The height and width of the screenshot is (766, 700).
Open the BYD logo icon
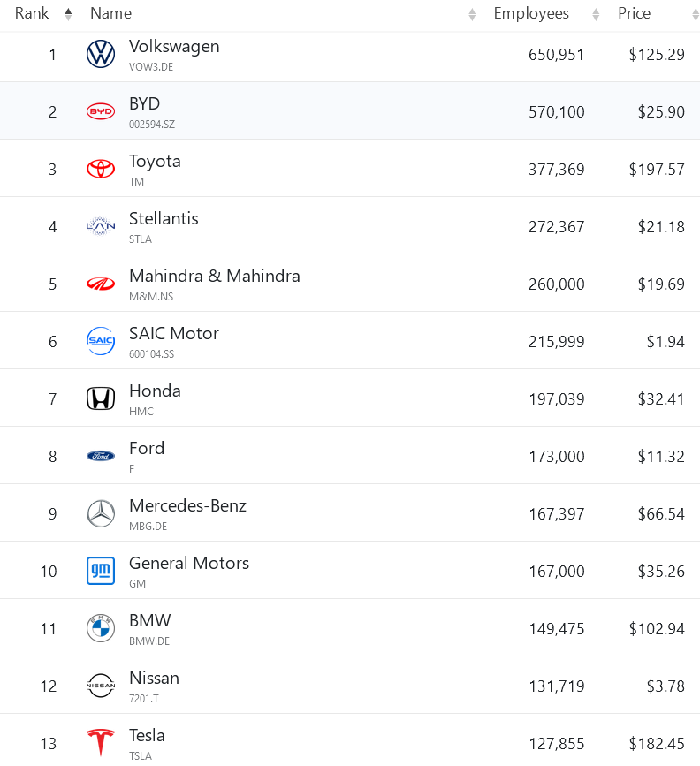(101, 111)
